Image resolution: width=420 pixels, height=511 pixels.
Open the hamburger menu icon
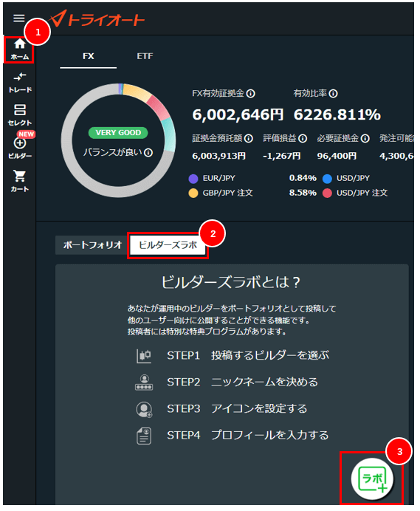point(19,18)
